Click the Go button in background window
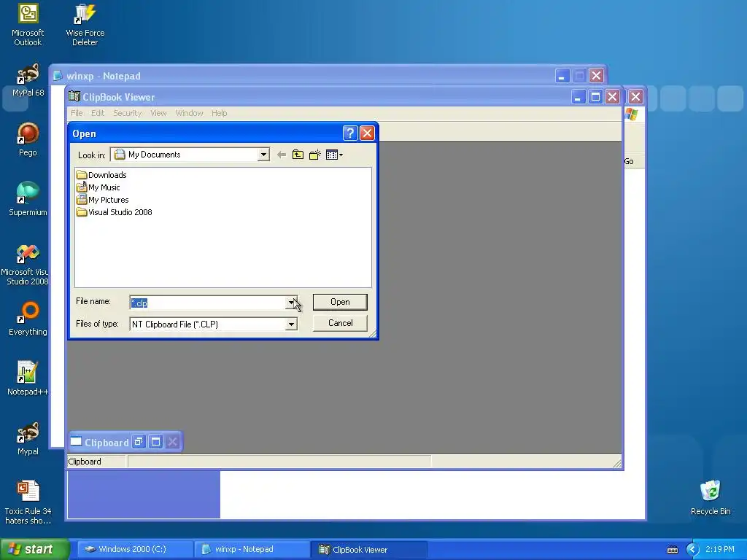747x560 pixels. tap(629, 161)
